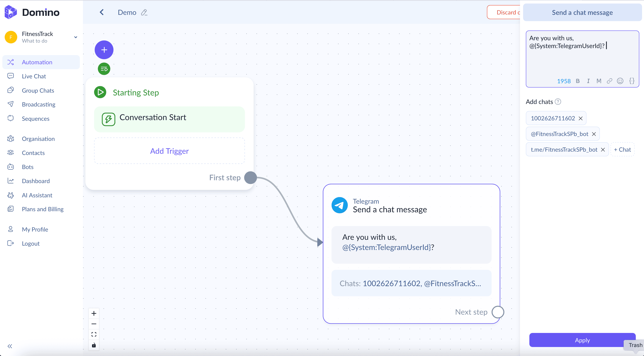Insert a variable with the braces icon
Viewport: 644px width, 356px height.
click(x=632, y=81)
